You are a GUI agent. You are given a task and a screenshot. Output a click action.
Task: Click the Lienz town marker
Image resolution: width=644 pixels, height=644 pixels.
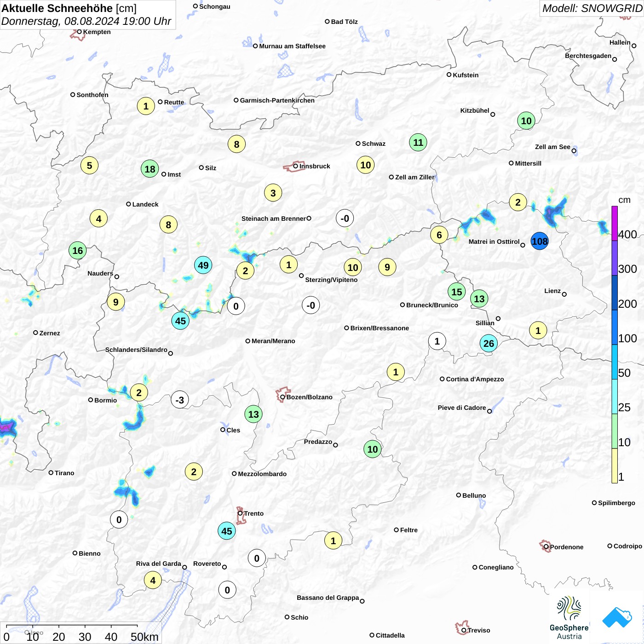(564, 294)
